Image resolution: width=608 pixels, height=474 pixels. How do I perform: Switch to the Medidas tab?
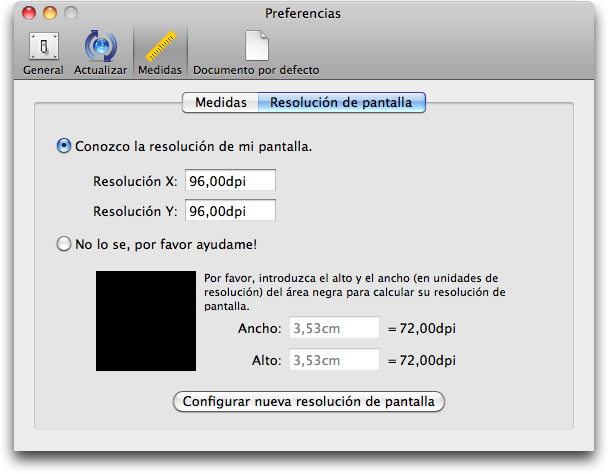[220, 103]
